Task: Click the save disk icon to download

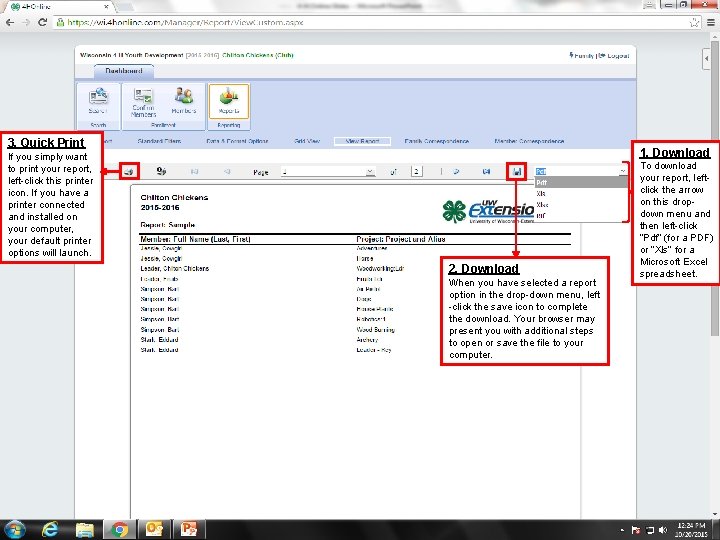Action: click(x=517, y=172)
